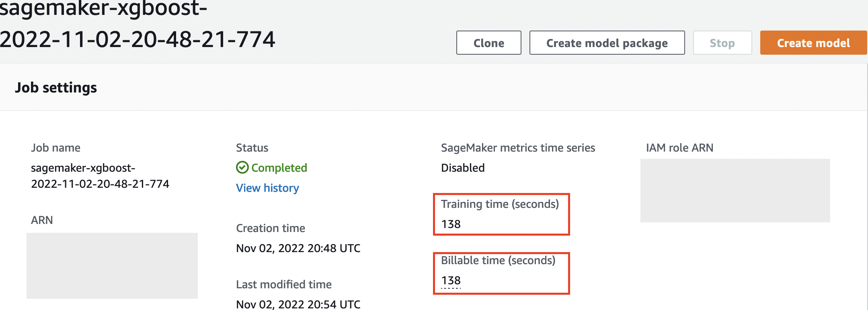
Task: Click the Create model package button
Action: [606, 43]
